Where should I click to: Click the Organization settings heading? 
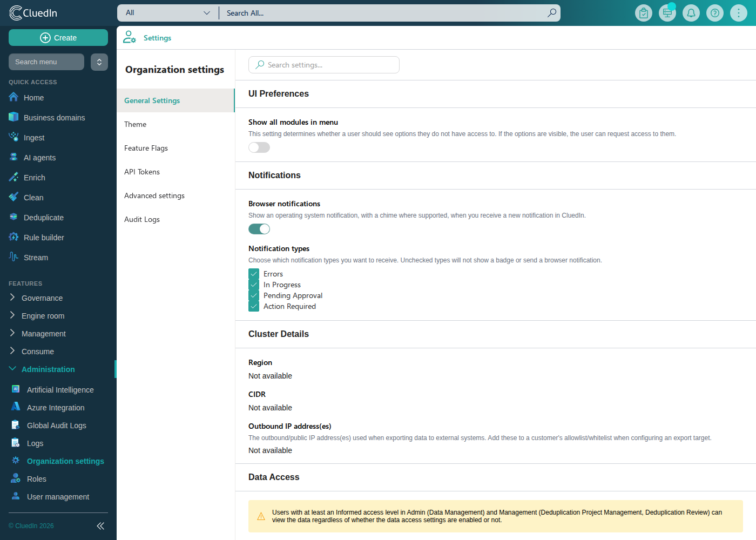click(x=174, y=70)
